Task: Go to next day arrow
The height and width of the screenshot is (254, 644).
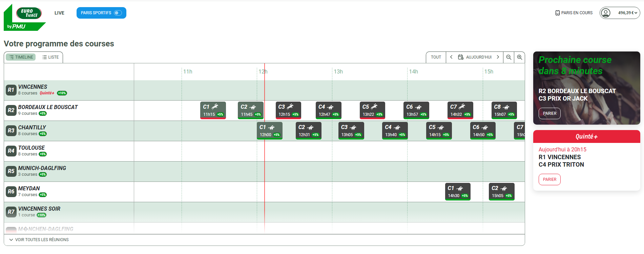Action: [x=498, y=57]
